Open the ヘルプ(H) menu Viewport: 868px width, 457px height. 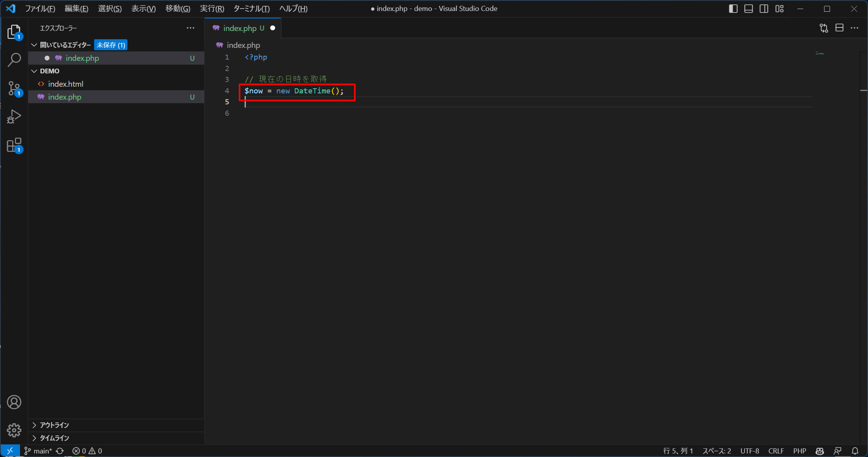(293, 9)
